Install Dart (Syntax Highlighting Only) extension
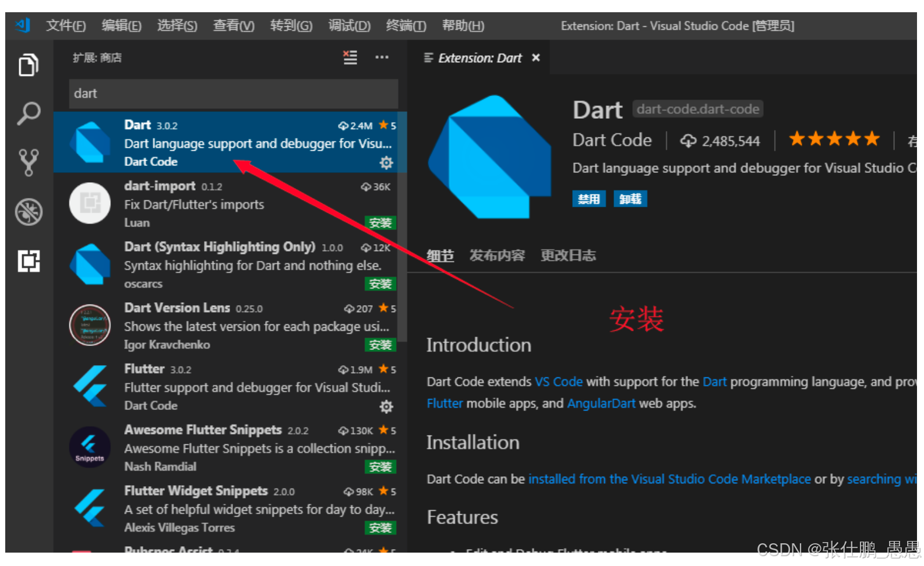The width and height of the screenshot is (924, 566). pyautogui.click(x=380, y=284)
